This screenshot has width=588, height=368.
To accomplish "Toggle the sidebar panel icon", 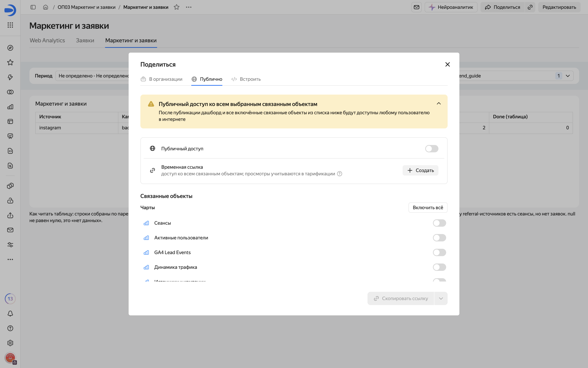I will (33, 7).
